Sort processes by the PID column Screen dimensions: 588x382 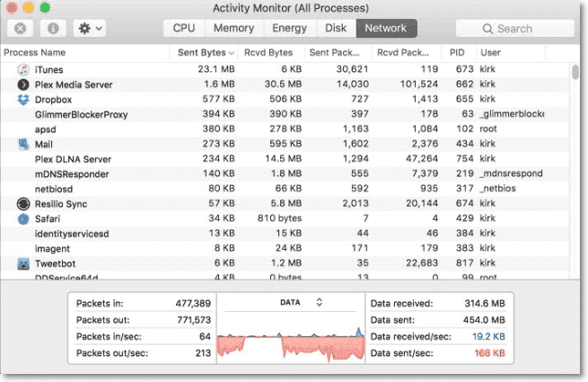458,53
